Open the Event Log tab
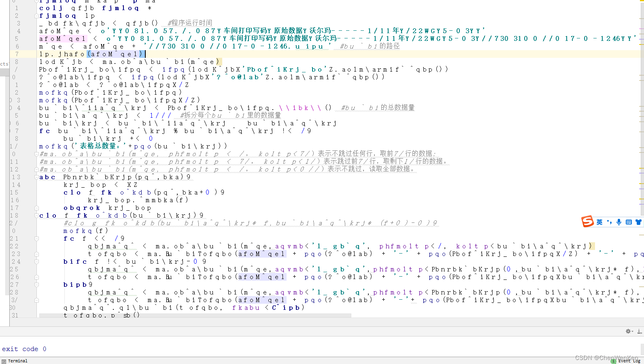Viewport: 644px width, 364px height. pyautogui.click(x=629, y=361)
